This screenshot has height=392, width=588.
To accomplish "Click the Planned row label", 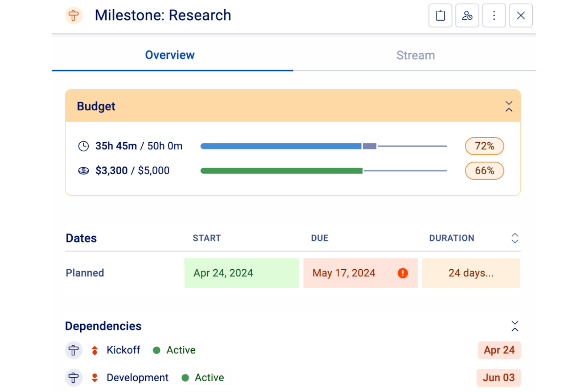I will coord(85,273).
